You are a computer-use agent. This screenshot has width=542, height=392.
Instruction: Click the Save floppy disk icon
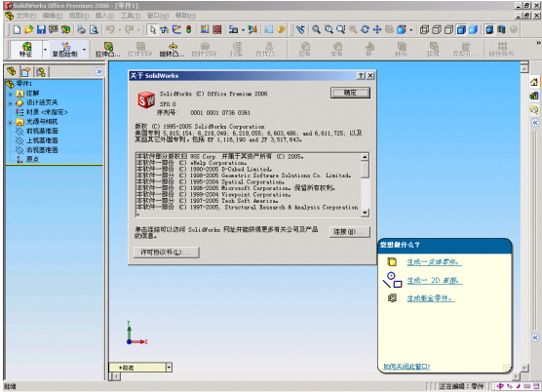[x=42, y=29]
